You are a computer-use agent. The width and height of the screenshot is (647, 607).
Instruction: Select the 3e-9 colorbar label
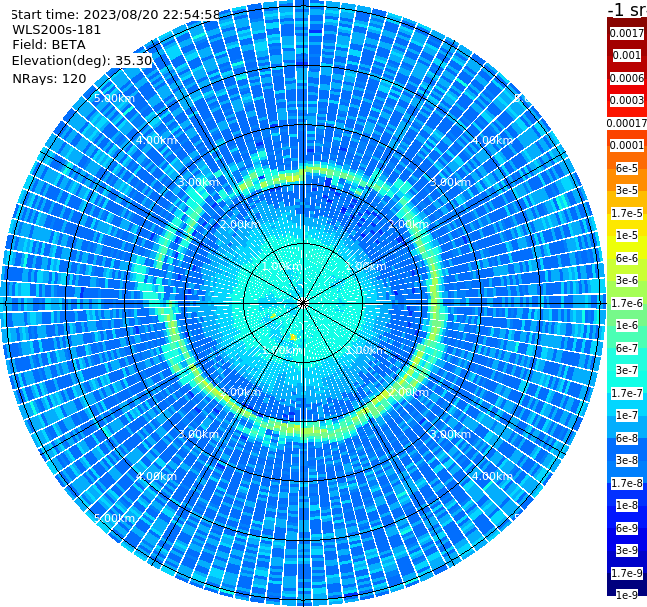(627, 550)
